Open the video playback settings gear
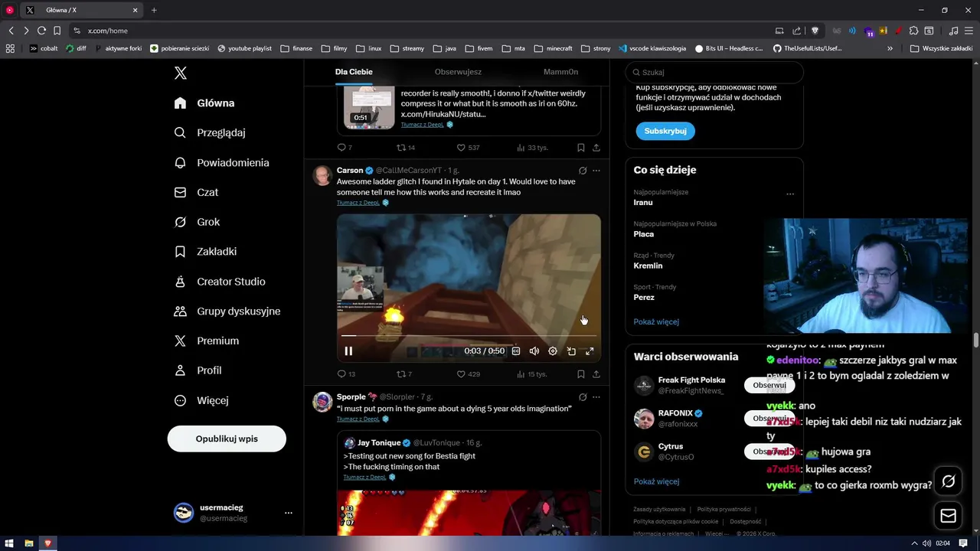 [x=553, y=351]
